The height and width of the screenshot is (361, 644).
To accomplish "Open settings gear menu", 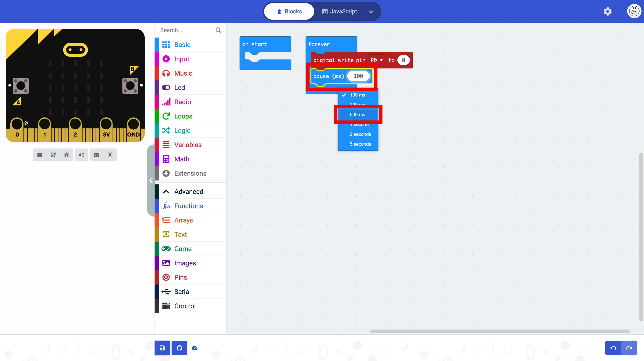I will click(608, 11).
